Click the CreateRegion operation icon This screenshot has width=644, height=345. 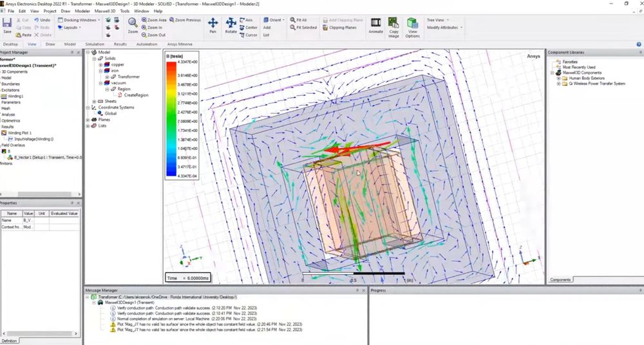[120, 95]
